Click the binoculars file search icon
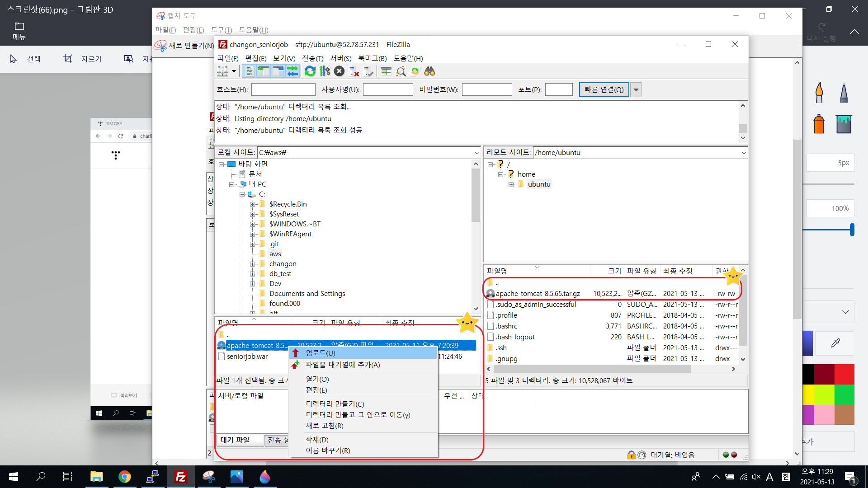The width and height of the screenshot is (868, 488). pos(429,71)
